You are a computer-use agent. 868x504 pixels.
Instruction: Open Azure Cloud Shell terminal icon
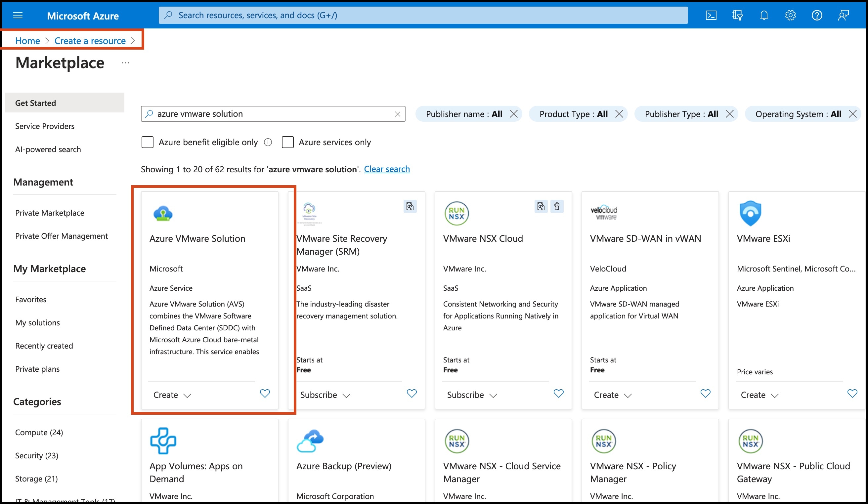click(x=711, y=15)
